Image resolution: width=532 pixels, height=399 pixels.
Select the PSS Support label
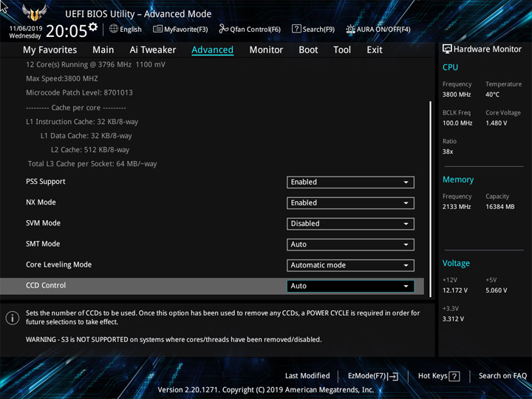pyautogui.click(x=46, y=182)
